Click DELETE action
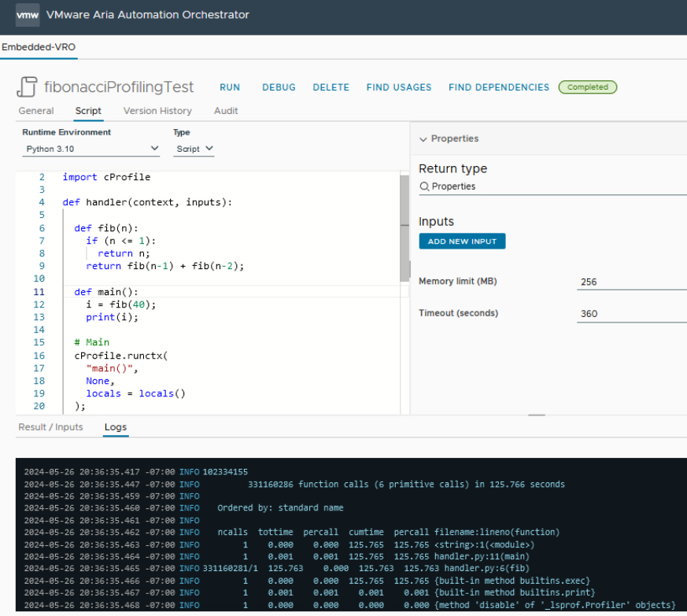This screenshot has width=687, height=616. tap(331, 87)
